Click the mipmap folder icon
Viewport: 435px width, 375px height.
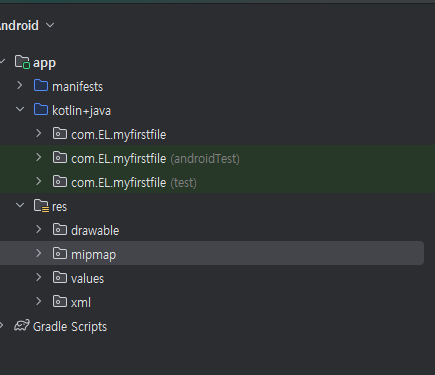(x=60, y=253)
